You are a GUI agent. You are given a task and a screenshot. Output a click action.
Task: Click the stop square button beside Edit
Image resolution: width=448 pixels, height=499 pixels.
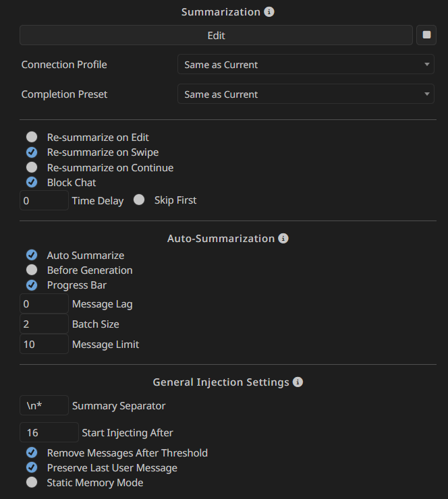pos(426,35)
